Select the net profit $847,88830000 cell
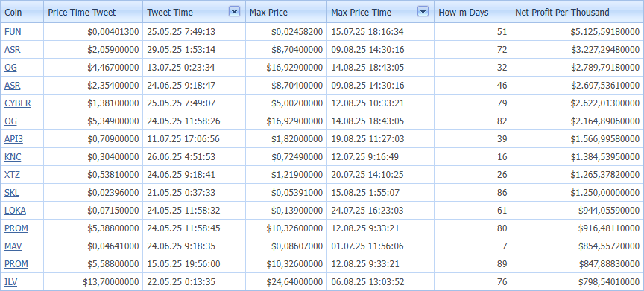Image resolution: width=644 pixels, height=291 pixels. 578,264
